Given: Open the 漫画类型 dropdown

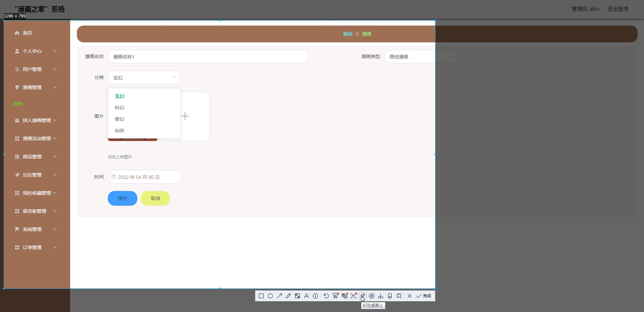Looking at the screenshot, I should (420, 56).
